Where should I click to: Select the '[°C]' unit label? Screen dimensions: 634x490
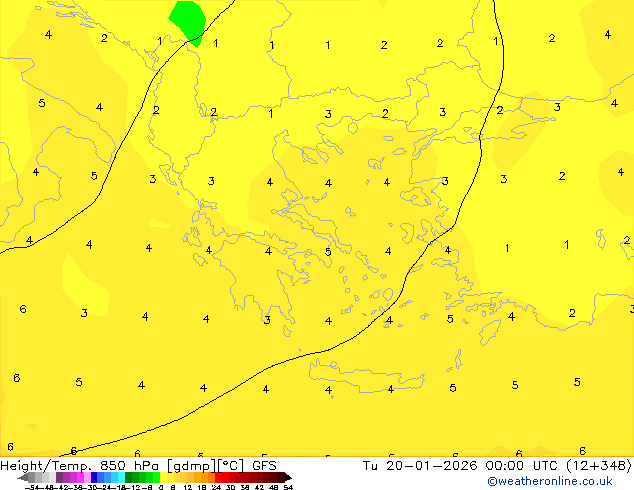pyautogui.click(x=230, y=465)
